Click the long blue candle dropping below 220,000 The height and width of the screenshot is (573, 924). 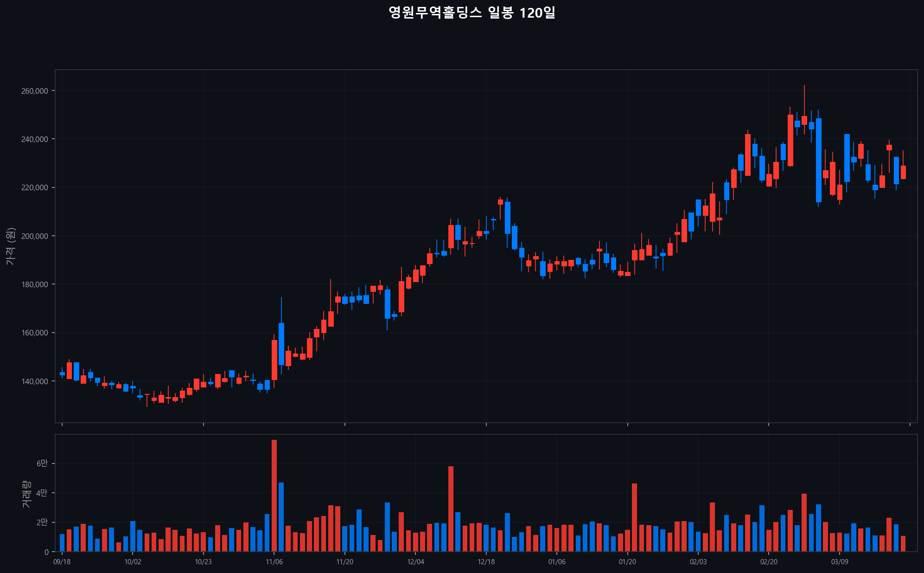(x=819, y=160)
